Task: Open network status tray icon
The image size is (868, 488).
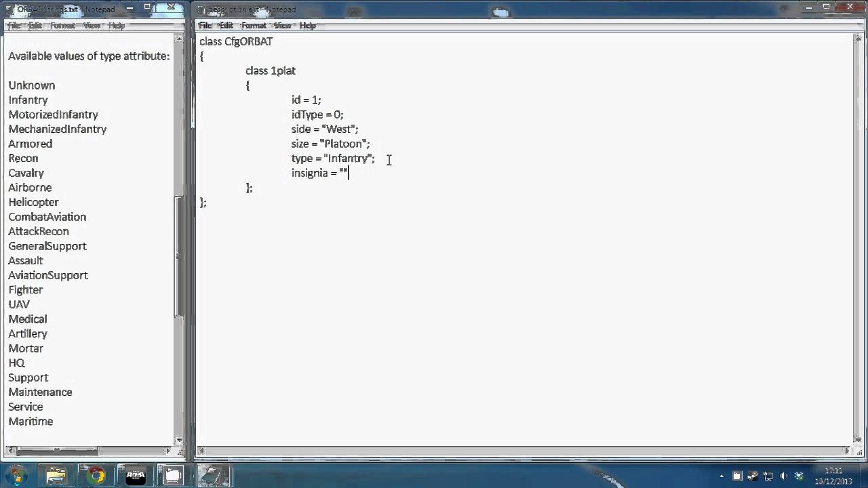Action: [x=768, y=476]
